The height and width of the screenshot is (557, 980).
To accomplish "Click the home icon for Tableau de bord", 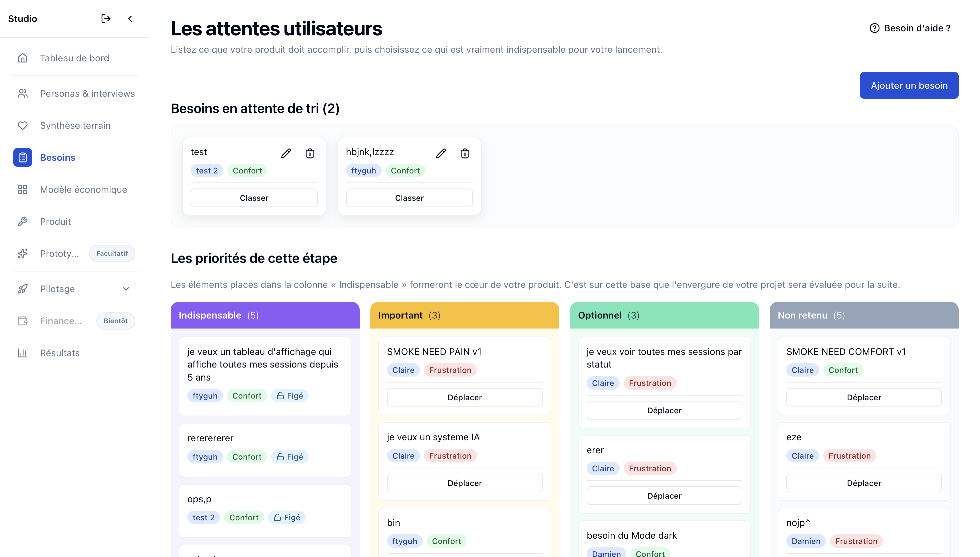I will tap(23, 58).
